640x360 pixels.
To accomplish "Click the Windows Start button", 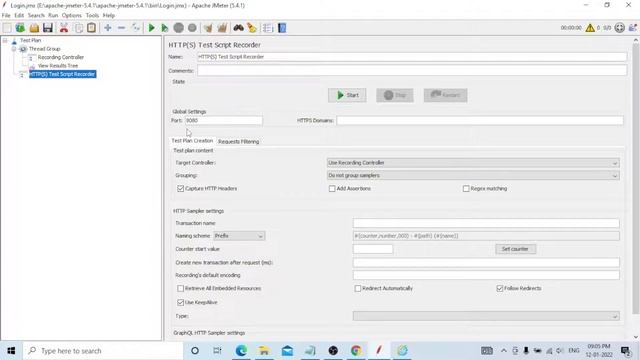I will tap(11, 351).
